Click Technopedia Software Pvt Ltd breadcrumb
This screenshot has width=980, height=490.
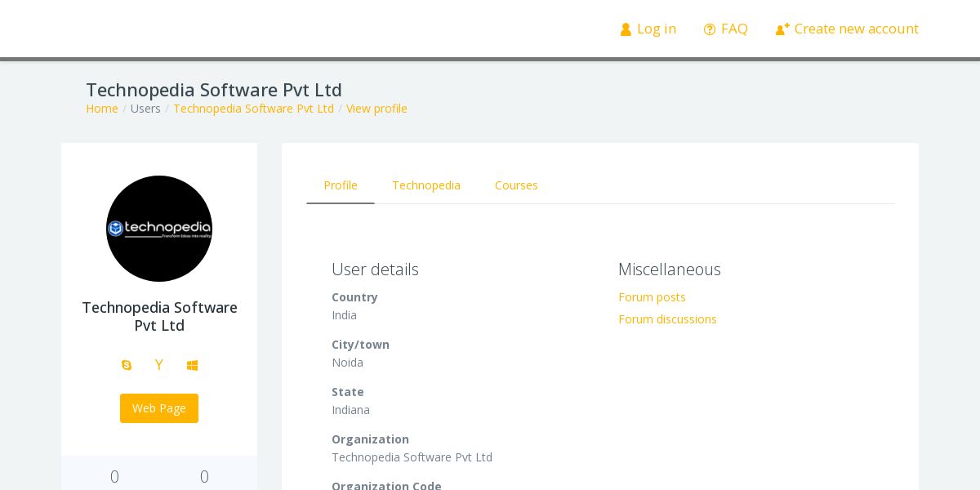point(253,109)
